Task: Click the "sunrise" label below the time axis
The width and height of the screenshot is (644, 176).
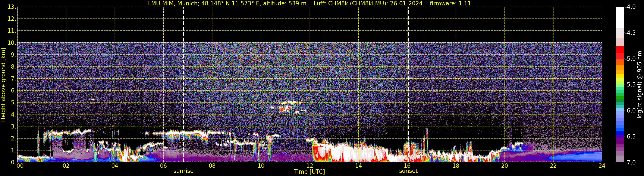Action: click(x=183, y=171)
